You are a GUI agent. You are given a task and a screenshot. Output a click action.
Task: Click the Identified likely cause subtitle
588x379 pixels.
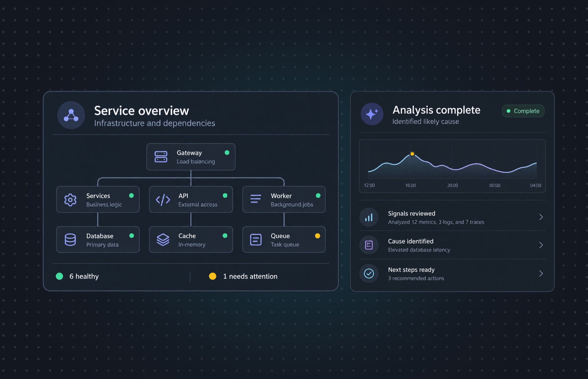[425, 121]
